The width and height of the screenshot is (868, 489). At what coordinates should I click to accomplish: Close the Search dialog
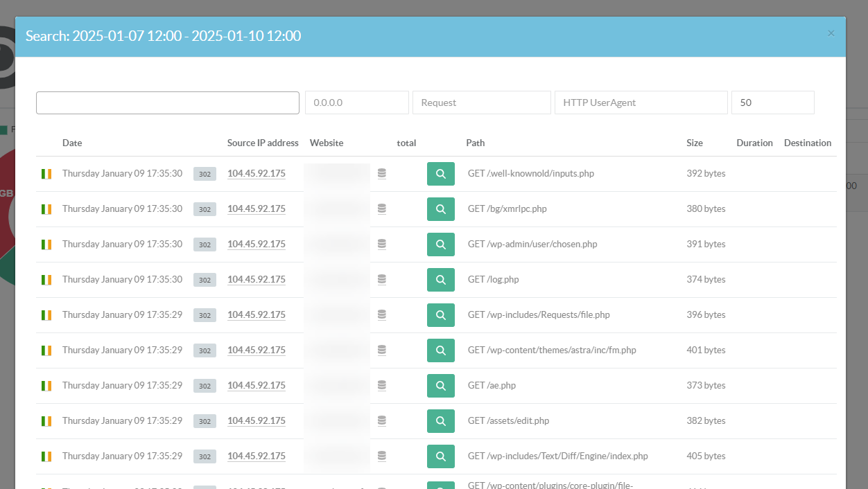click(x=831, y=33)
